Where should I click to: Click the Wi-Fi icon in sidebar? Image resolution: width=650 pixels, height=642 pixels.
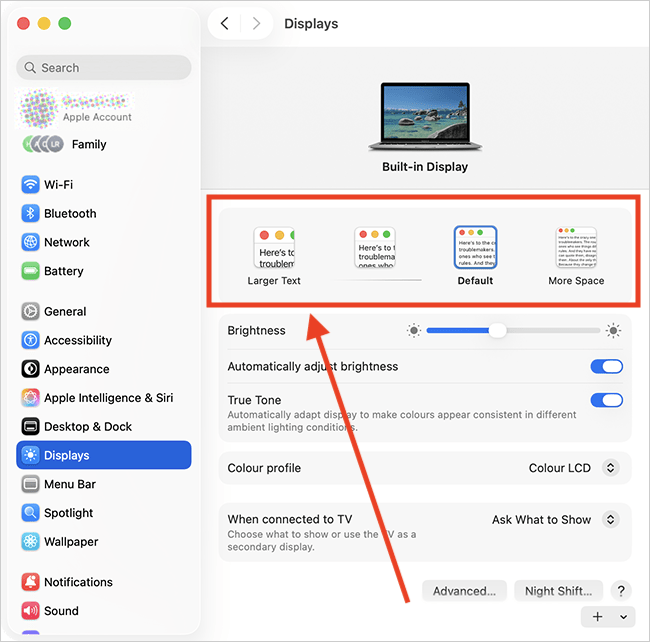(x=30, y=185)
